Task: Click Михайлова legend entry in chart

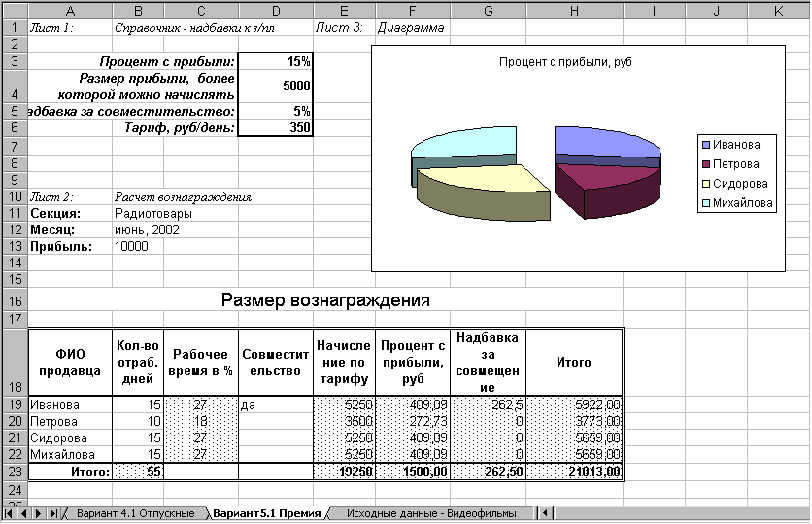Action: click(x=737, y=203)
